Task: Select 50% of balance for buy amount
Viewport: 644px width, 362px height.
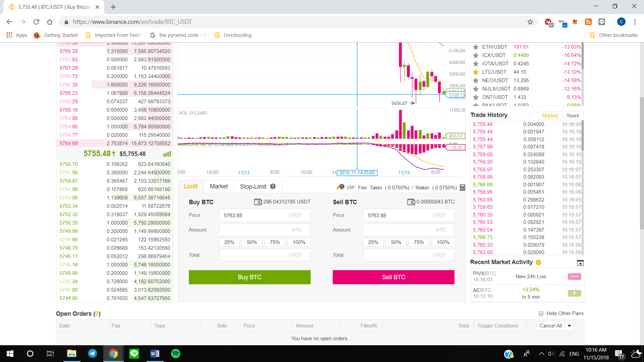Action: point(252,242)
